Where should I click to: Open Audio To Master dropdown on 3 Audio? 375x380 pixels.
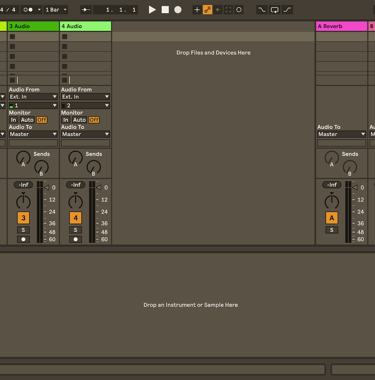click(x=33, y=134)
